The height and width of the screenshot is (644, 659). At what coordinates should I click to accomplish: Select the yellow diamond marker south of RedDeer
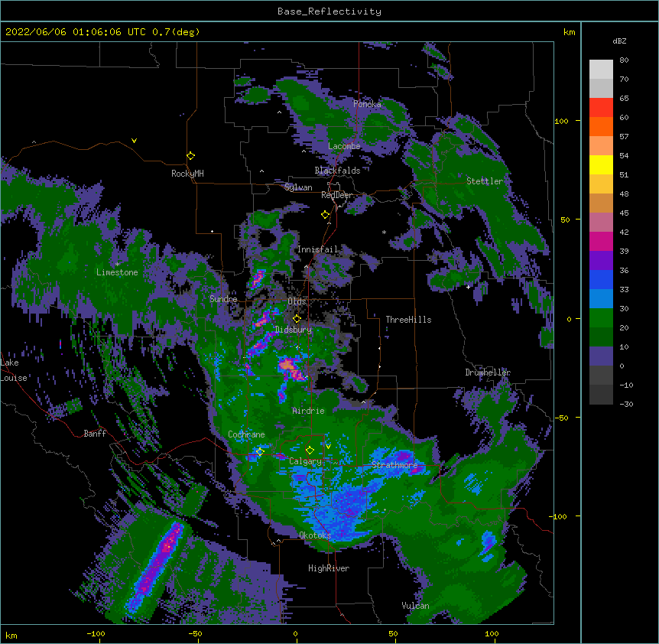(325, 215)
